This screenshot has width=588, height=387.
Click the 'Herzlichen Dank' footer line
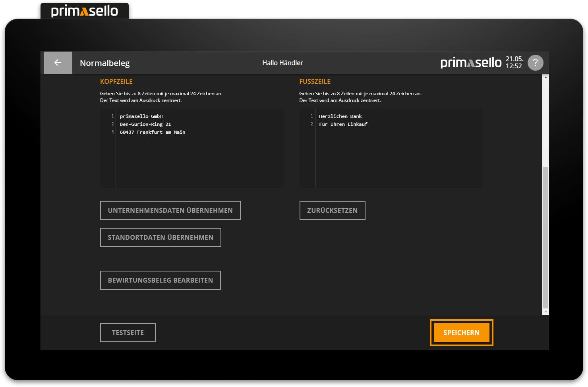pyautogui.click(x=340, y=116)
